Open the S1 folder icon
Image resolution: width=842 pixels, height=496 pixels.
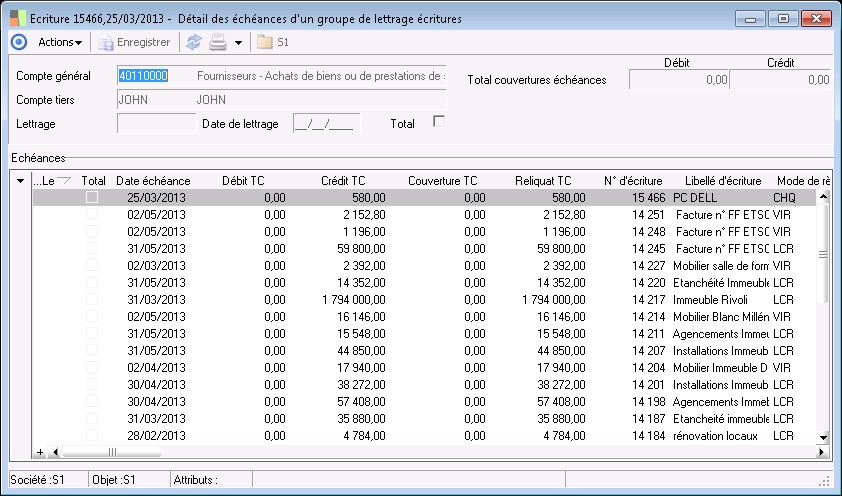[265, 42]
